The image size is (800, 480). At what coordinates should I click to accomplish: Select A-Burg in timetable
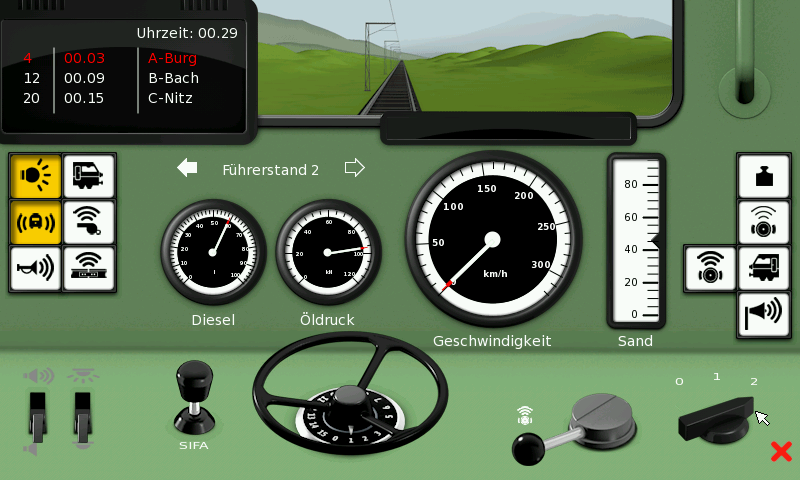pyautogui.click(x=172, y=58)
